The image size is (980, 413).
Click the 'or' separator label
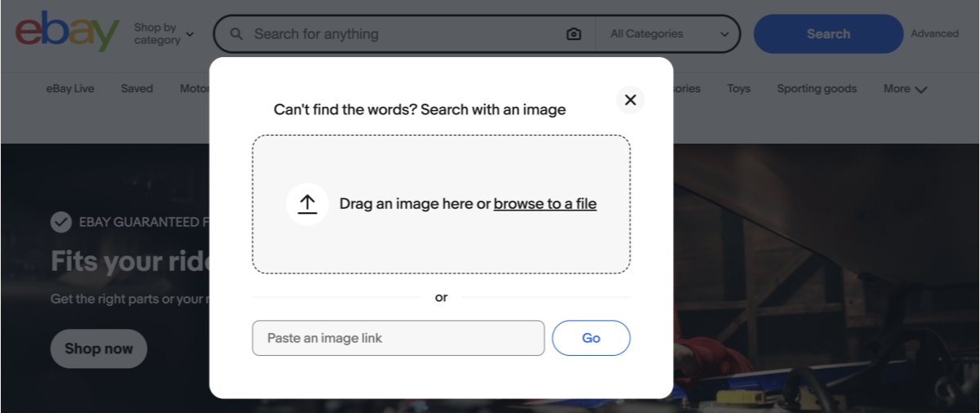click(441, 298)
